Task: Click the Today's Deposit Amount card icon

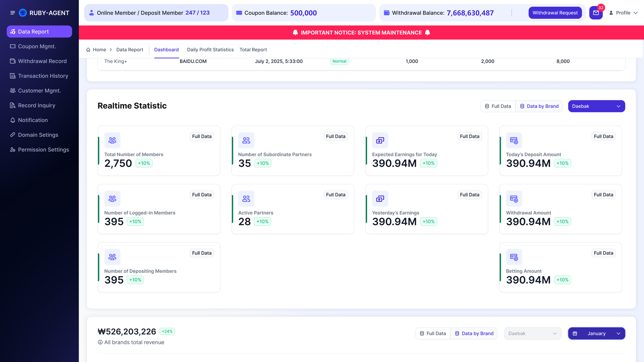Action: click(514, 141)
